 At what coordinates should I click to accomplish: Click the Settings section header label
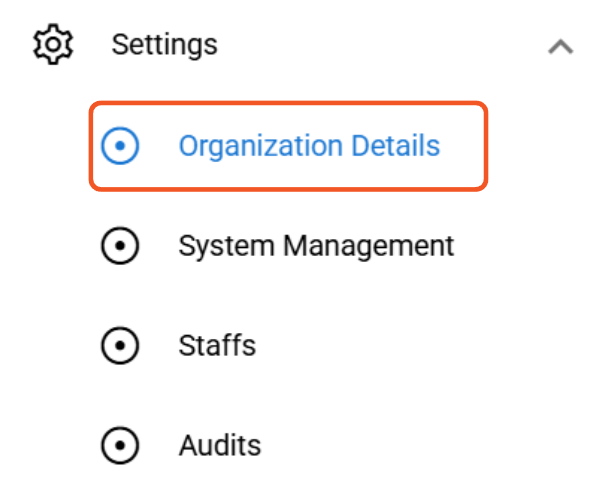click(164, 45)
